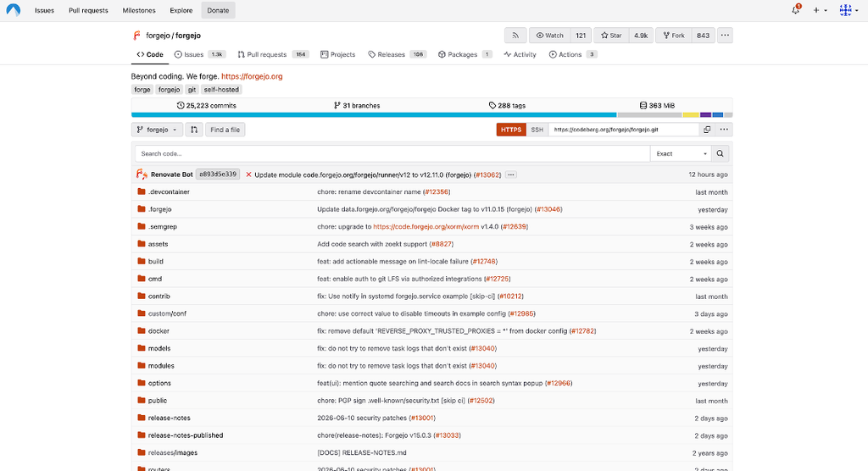Viewport: 868px width, 471px height.
Task: Open the create new plus menu
Action: point(820,10)
